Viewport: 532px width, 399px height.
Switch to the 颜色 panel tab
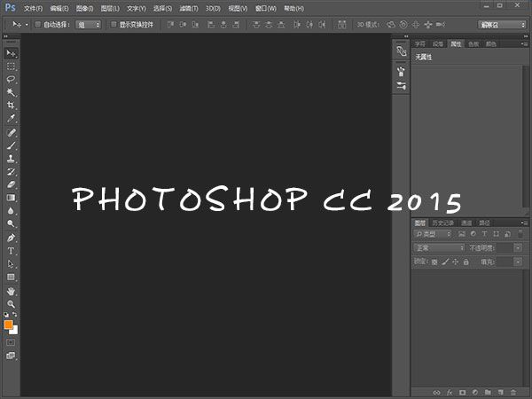490,44
